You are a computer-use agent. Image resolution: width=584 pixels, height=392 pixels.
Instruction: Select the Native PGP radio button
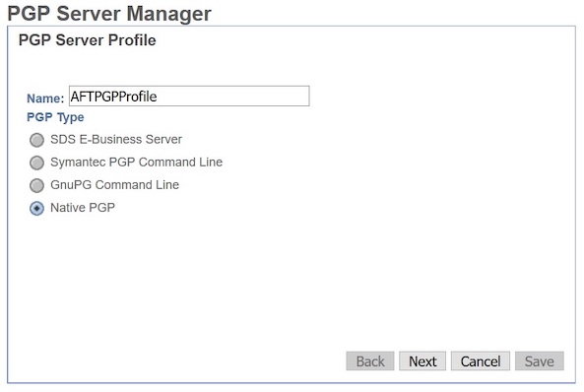(36, 208)
